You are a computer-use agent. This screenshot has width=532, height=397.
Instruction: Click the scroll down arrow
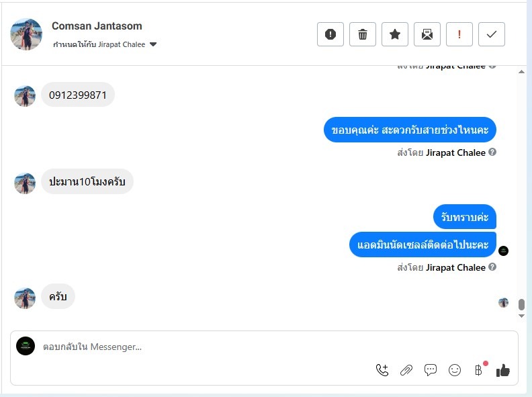pyautogui.click(x=521, y=316)
